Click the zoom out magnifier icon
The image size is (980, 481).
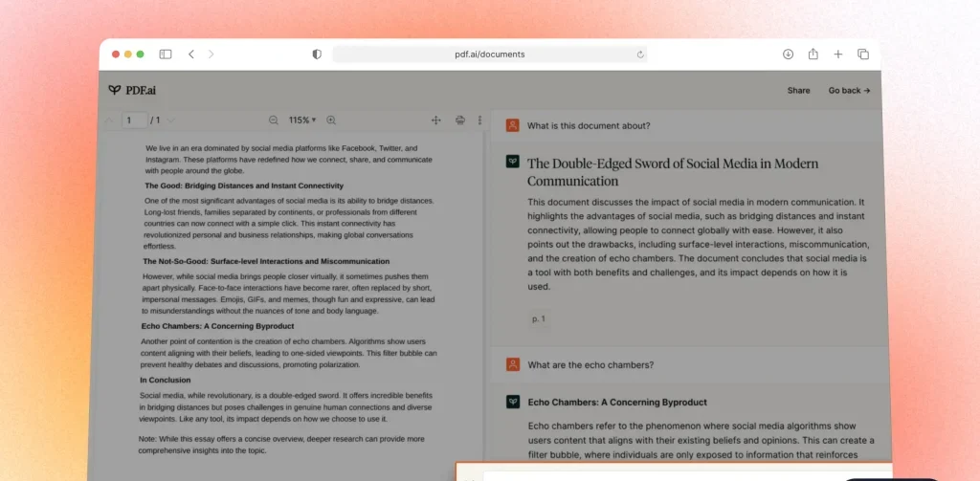pos(274,120)
